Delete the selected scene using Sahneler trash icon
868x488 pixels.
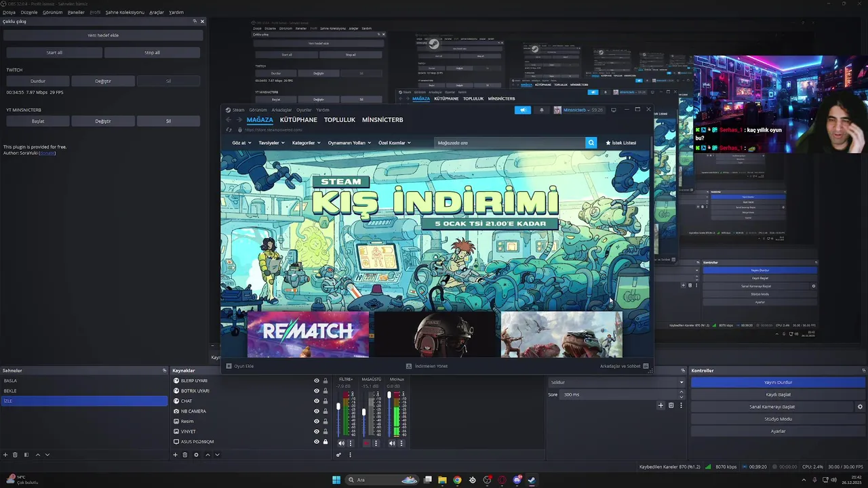tap(15, 455)
